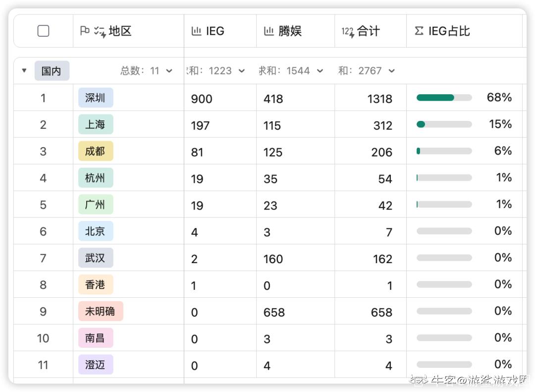
Task: Select the 北京 region tag
Action: 96,231
